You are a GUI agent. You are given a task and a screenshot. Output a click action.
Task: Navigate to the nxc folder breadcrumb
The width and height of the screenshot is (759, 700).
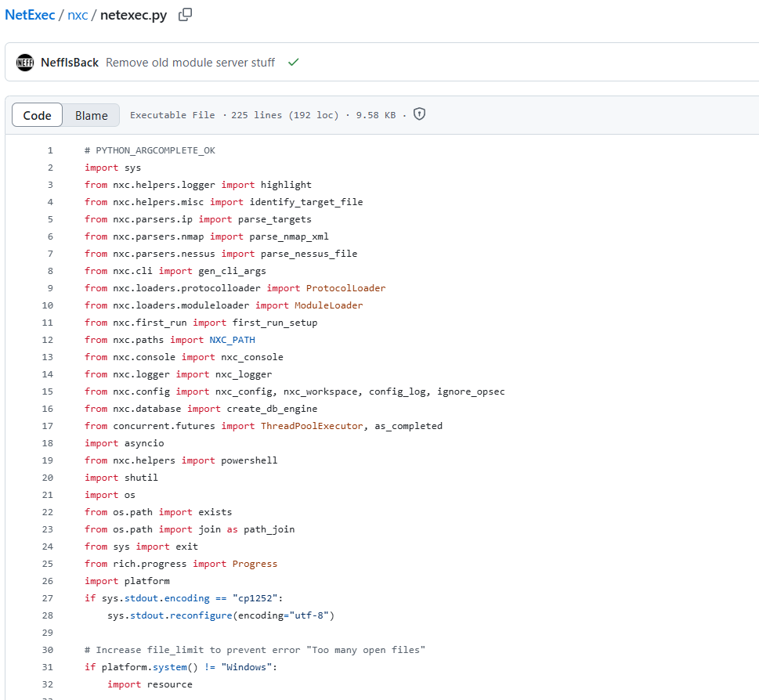pos(78,15)
